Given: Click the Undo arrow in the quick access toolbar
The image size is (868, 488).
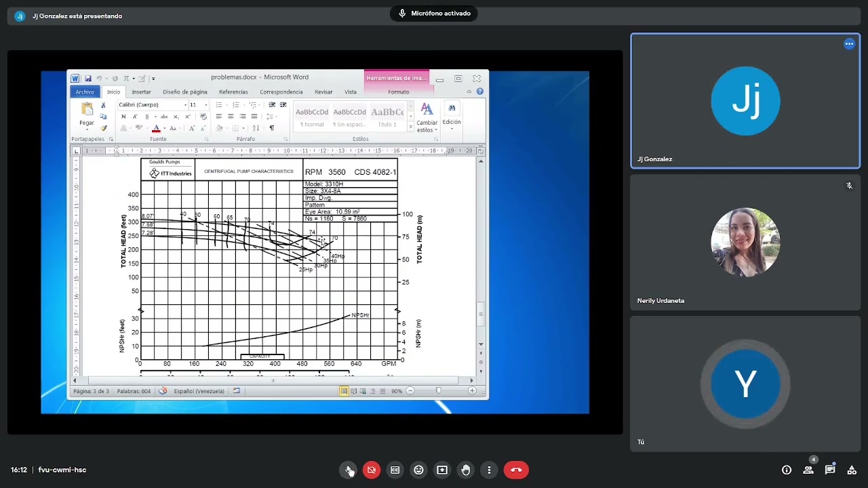Looking at the screenshot, I should click(x=99, y=79).
